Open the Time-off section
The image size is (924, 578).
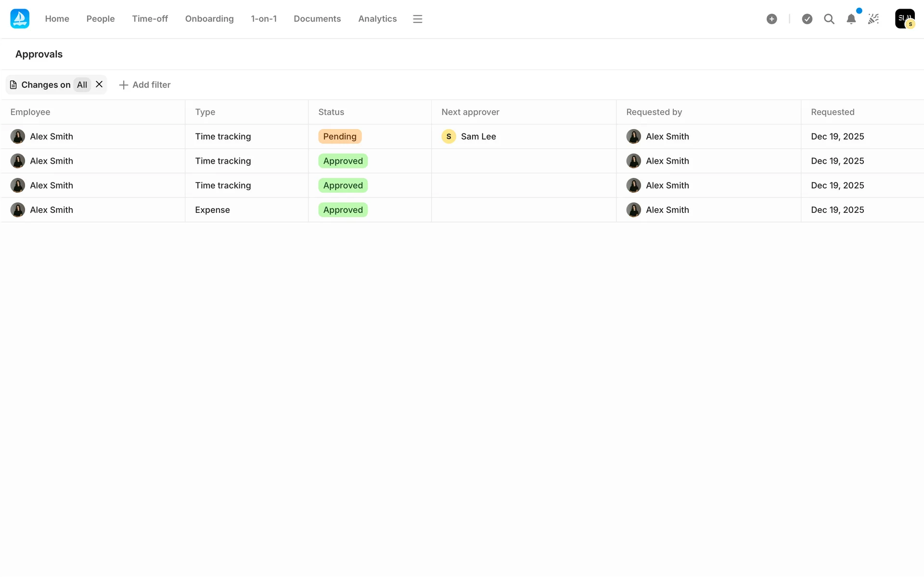click(150, 19)
